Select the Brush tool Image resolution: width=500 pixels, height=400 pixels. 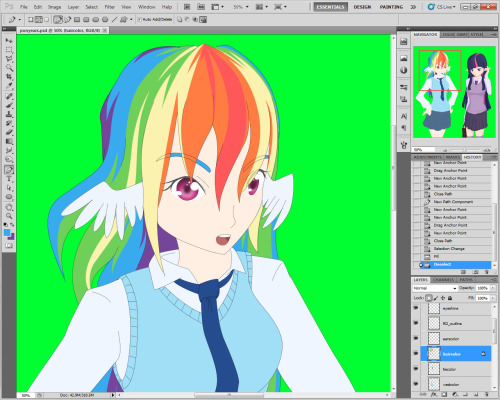(9, 106)
